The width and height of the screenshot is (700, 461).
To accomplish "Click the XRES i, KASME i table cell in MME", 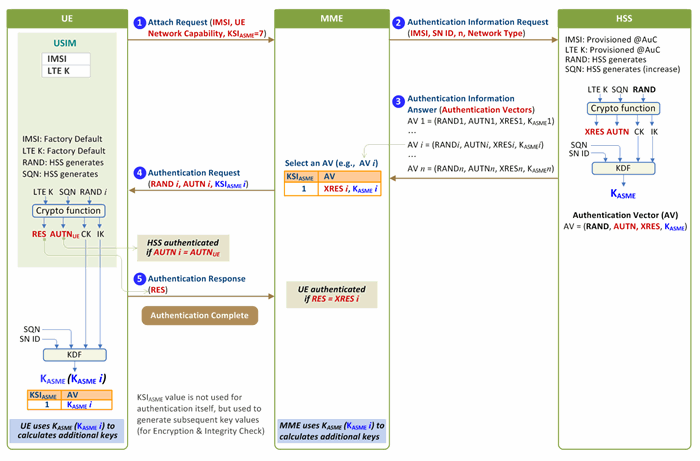I will (x=350, y=189).
